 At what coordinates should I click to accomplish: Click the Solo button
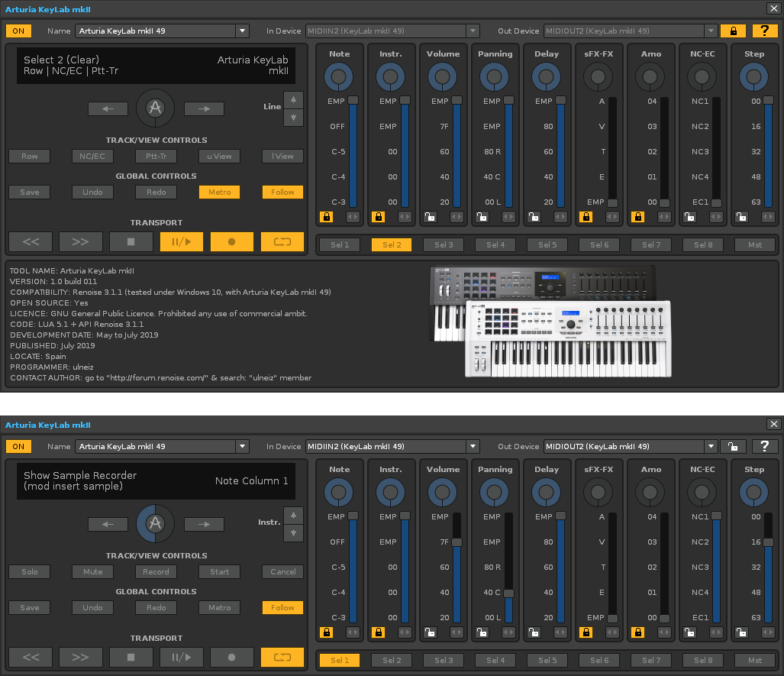pos(30,571)
